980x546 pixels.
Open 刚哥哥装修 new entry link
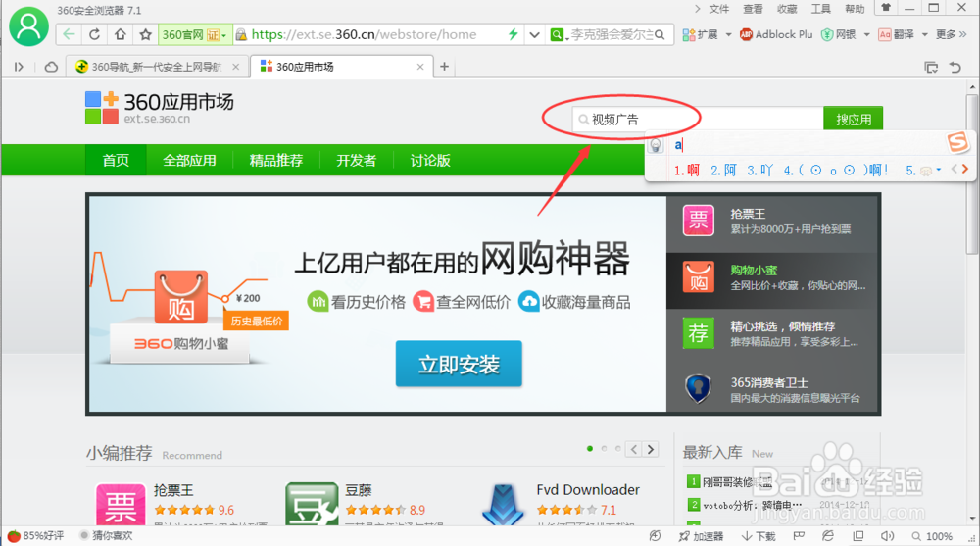[738, 482]
